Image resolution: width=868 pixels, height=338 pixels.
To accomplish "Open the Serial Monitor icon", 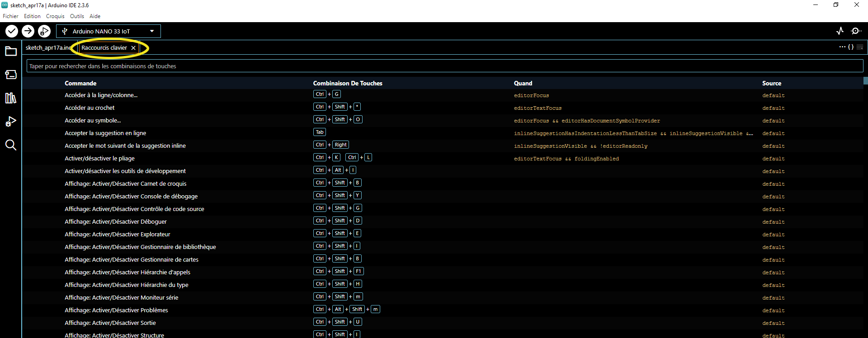I will (856, 31).
